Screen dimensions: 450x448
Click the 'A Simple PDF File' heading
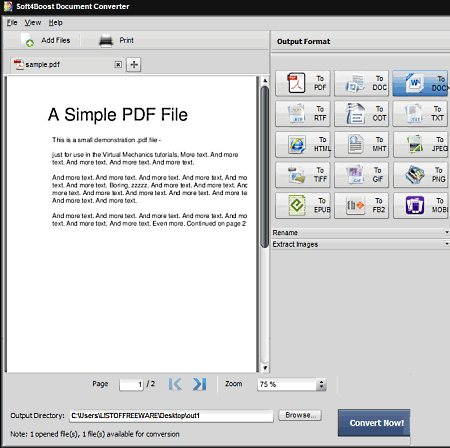click(x=118, y=114)
